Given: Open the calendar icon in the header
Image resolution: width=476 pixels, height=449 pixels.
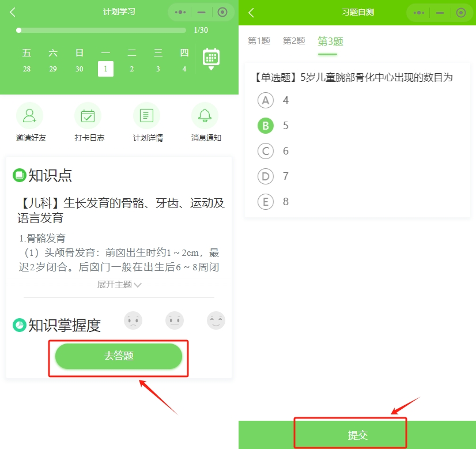Looking at the screenshot, I should click(211, 58).
